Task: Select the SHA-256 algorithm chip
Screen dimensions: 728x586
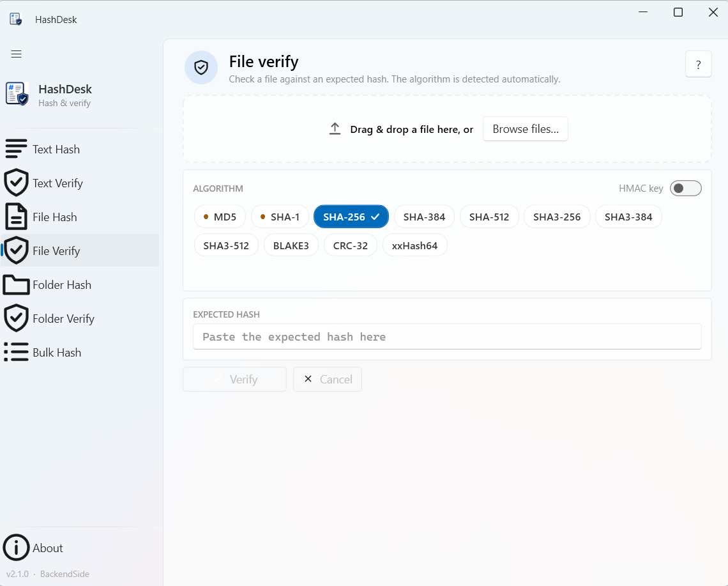Action: click(x=351, y=217)
